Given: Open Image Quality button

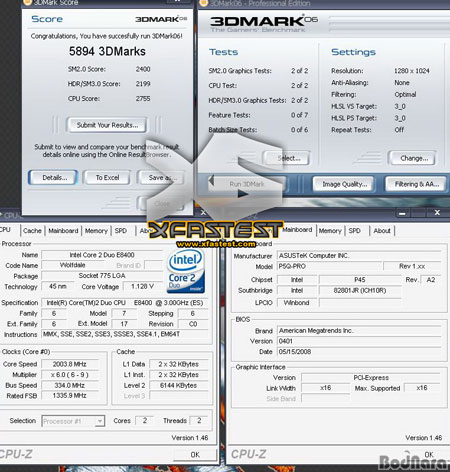Looking at the screenshot, I should coord(343,184).
